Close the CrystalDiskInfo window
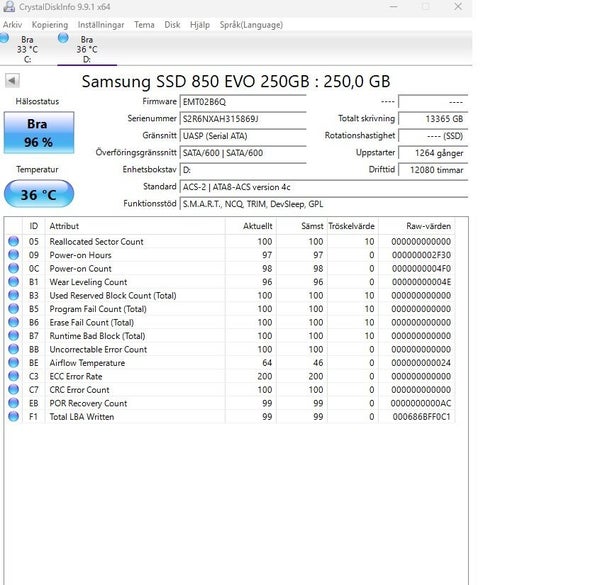600x585 pixels. [458, 7]
